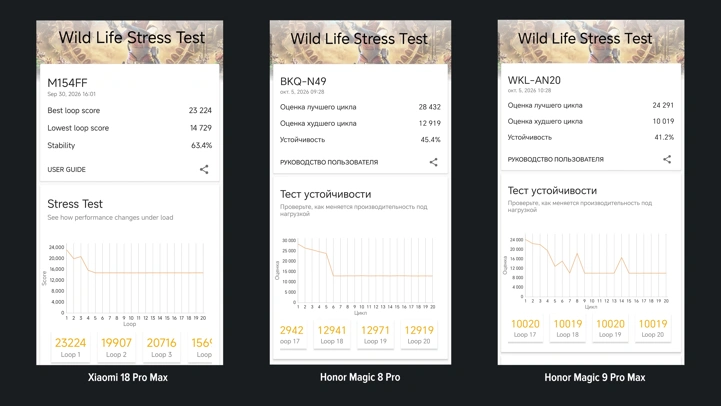Select the Loop 1 score 23224 tile
721x406 pixels.
pos(70,348)
